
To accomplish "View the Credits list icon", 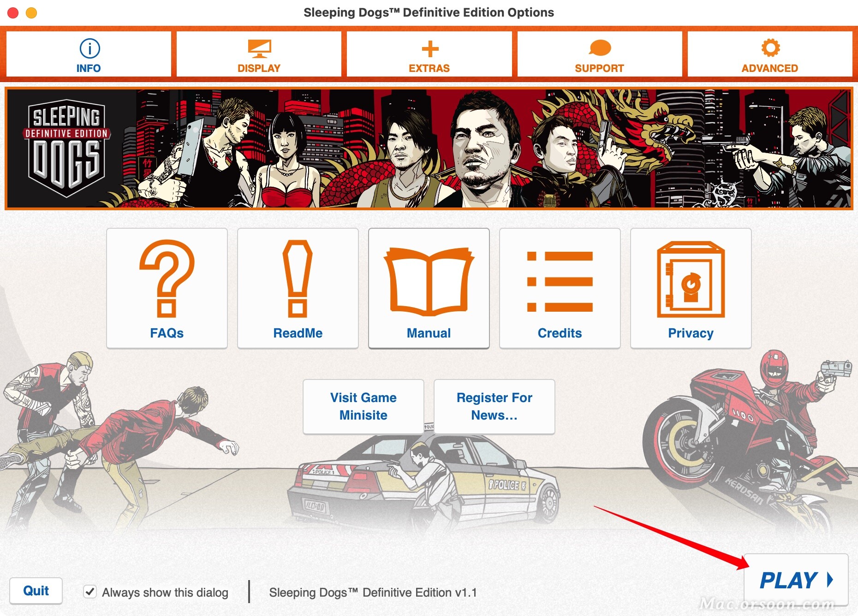I will point(560,282).
